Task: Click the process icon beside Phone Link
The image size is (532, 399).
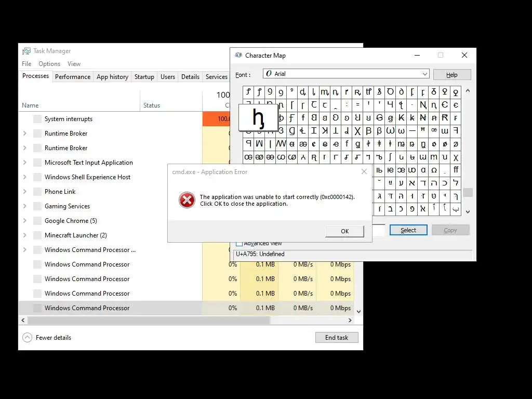Action: [37, 191]
